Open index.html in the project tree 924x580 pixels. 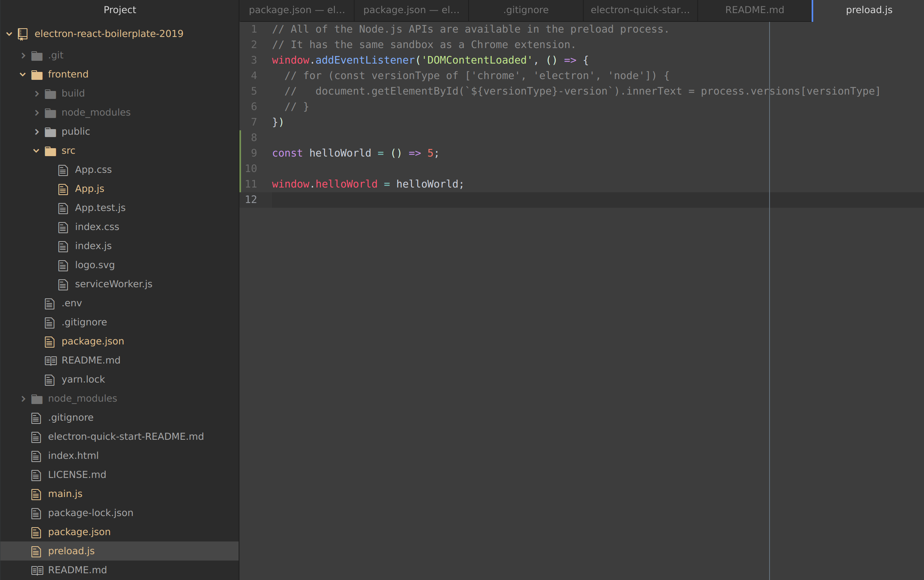73,456
